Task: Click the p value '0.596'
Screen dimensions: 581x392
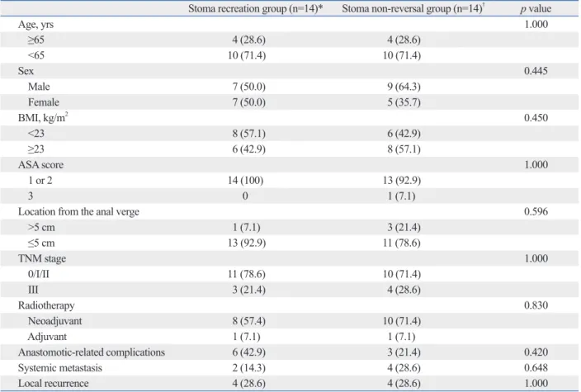Action: (x=536, y=211)
